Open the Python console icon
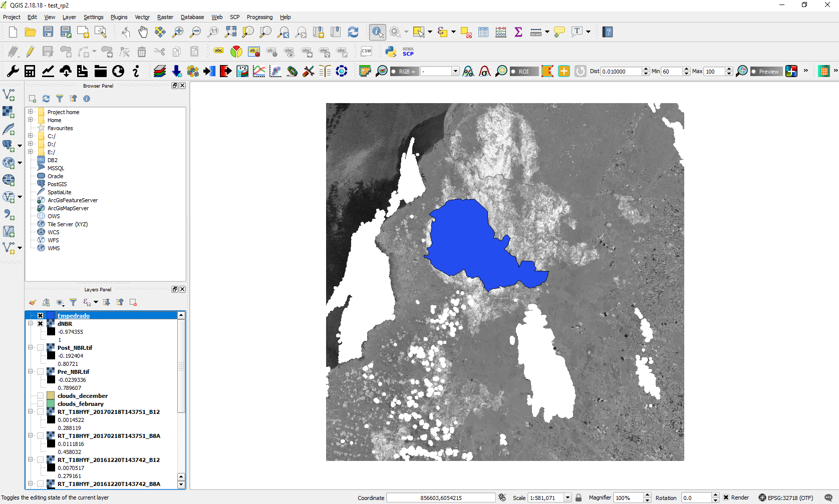The width and height of the screenshot is (839, 504). (391, 52)
